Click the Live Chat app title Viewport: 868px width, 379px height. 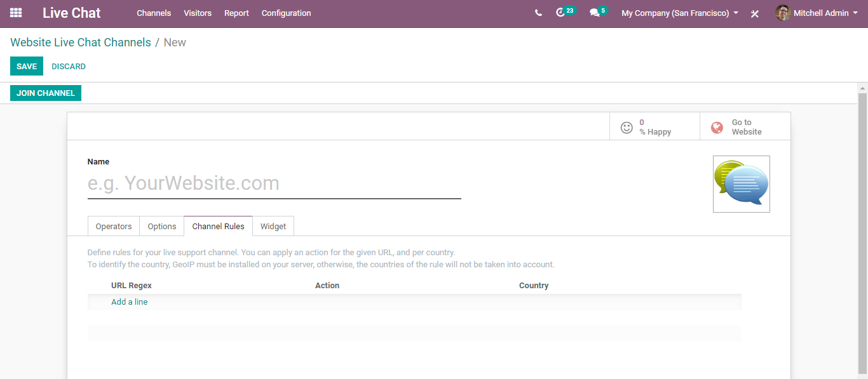(x=72, y=13)
